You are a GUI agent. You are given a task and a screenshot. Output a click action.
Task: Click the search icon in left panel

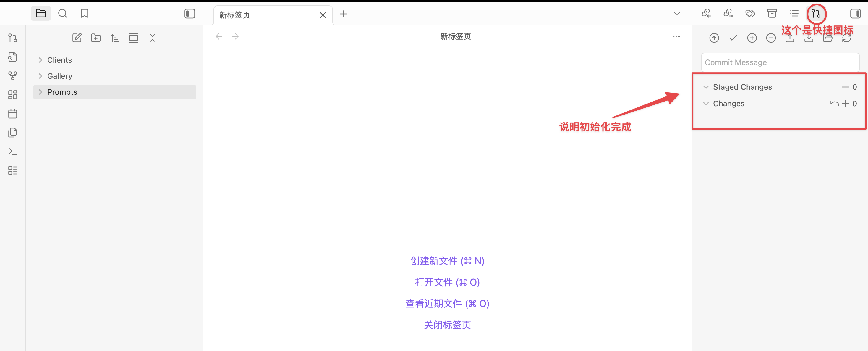[63, 14]
